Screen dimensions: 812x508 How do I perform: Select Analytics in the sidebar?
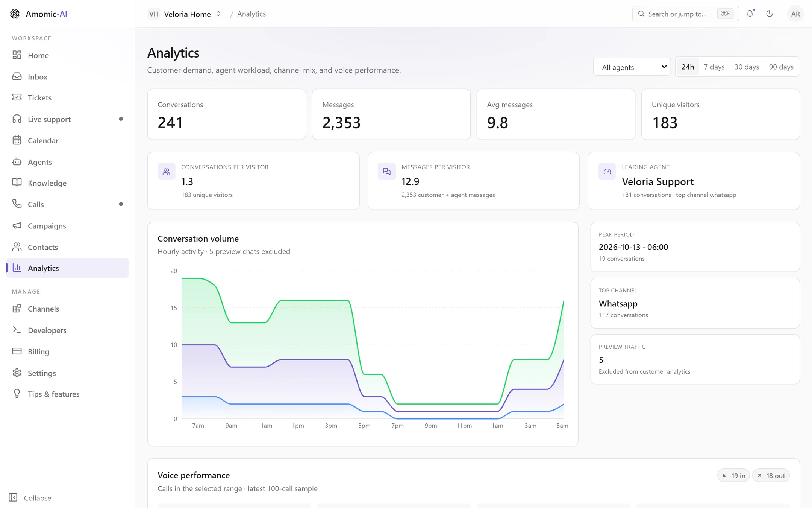pyautogui.click(x=68, y=268)
